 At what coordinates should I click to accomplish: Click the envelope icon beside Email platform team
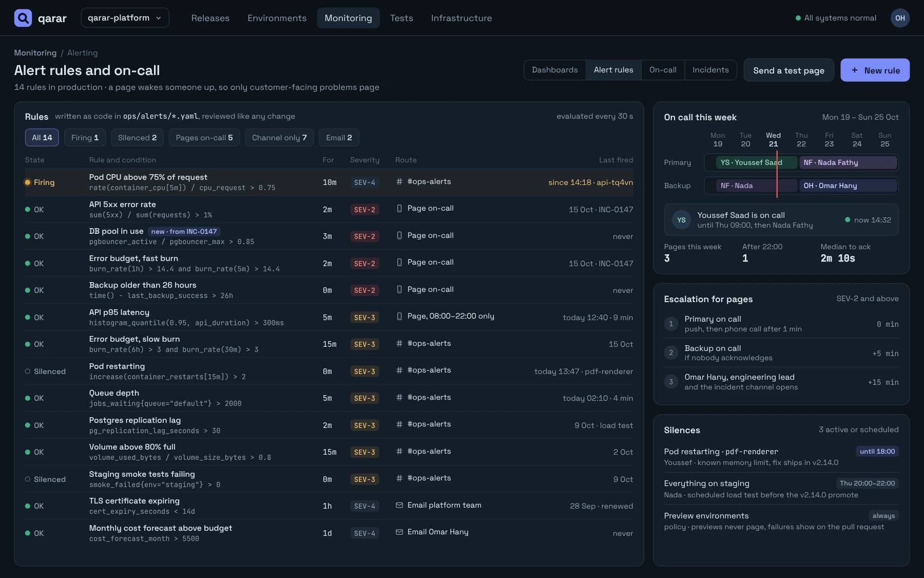pyautogui.click(x=399, y=505)
